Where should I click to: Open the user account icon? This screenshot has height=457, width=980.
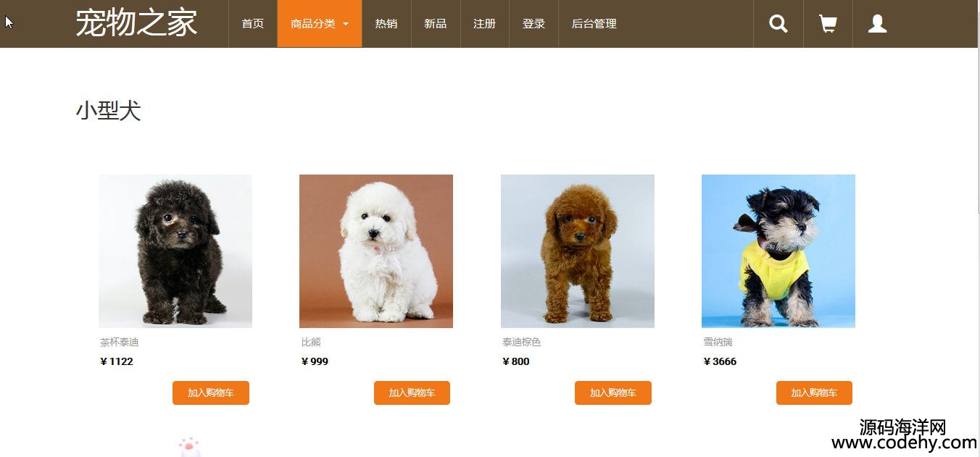(x=878, y=24)
